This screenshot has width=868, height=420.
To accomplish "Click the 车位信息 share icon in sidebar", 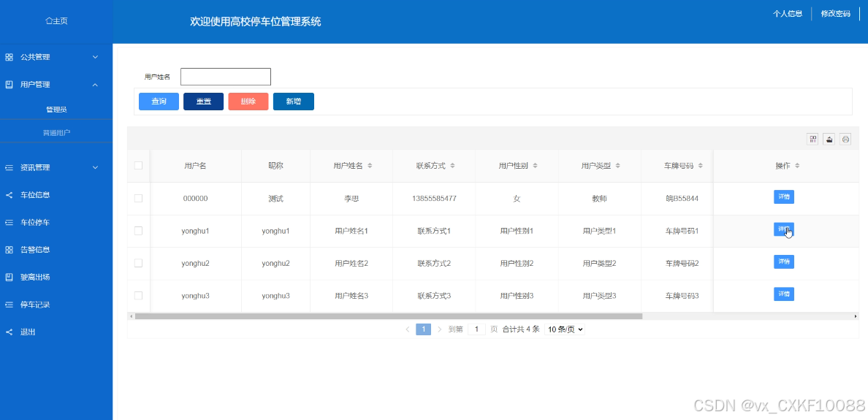I will (x=9, y=195).
